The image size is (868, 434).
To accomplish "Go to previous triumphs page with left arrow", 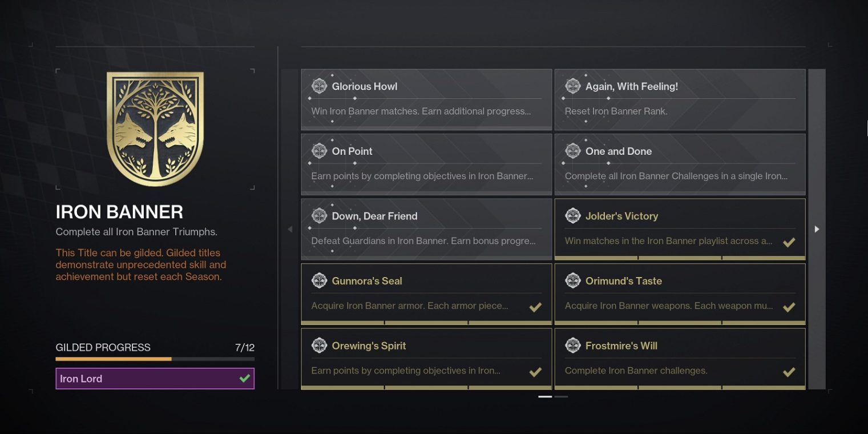I will (x=290, y=229).
